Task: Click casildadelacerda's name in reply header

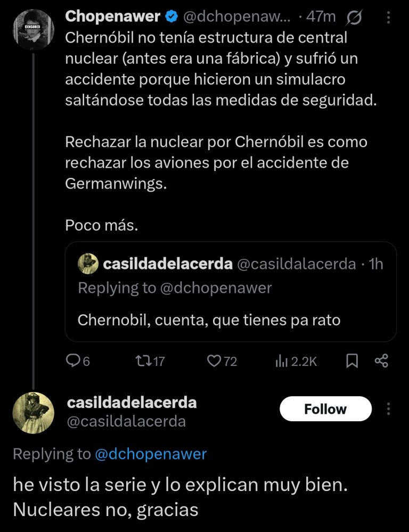Action: [x=132, y=403]
